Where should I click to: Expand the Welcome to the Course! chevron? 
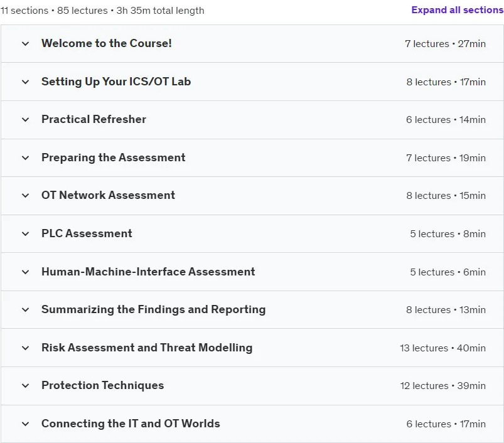pos(25,43)
